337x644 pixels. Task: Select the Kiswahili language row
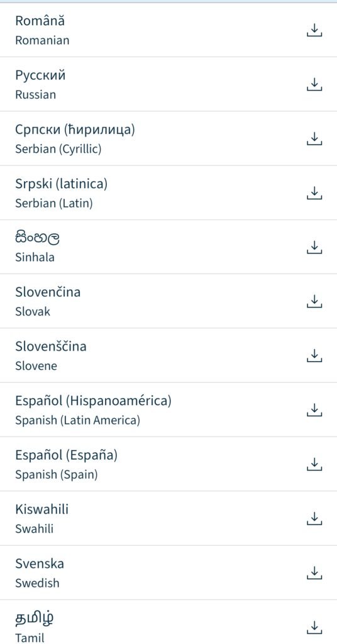tap(168, 519)
